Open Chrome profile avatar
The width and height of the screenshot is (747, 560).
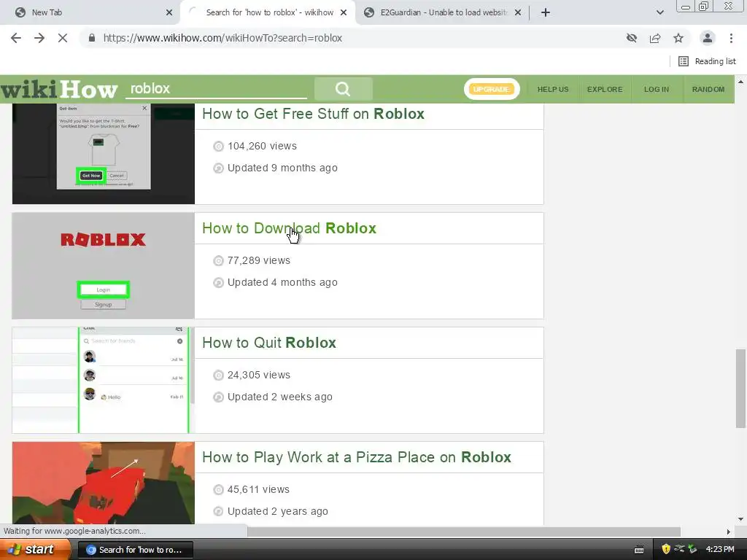pyautogui.click(x=708, y=38)
